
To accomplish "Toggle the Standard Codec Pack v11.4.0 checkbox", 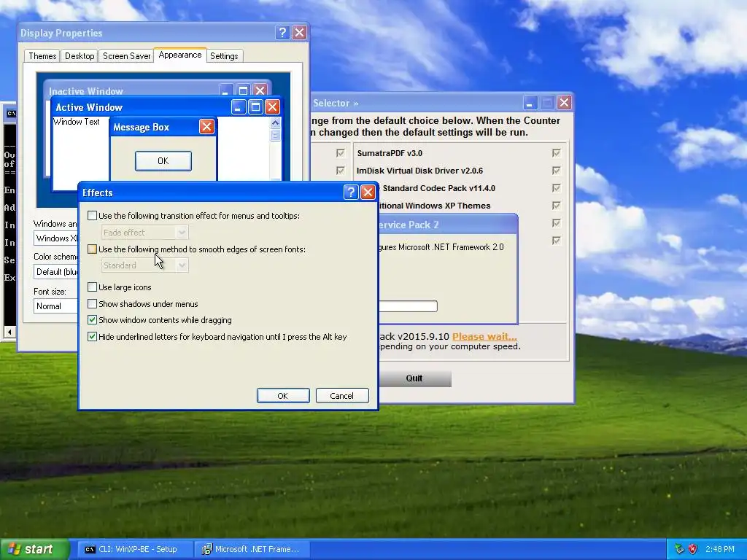I will coord(556,188).
